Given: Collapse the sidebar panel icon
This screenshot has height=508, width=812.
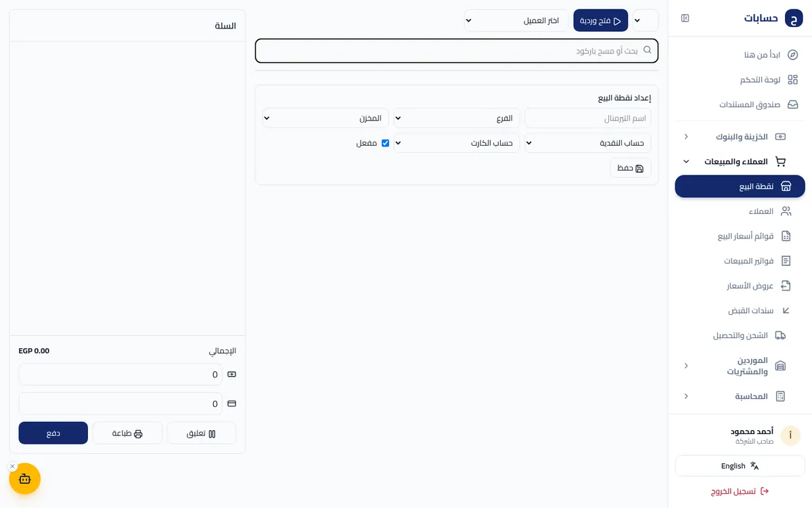Looking at the screenshot, I should (685, 18).
